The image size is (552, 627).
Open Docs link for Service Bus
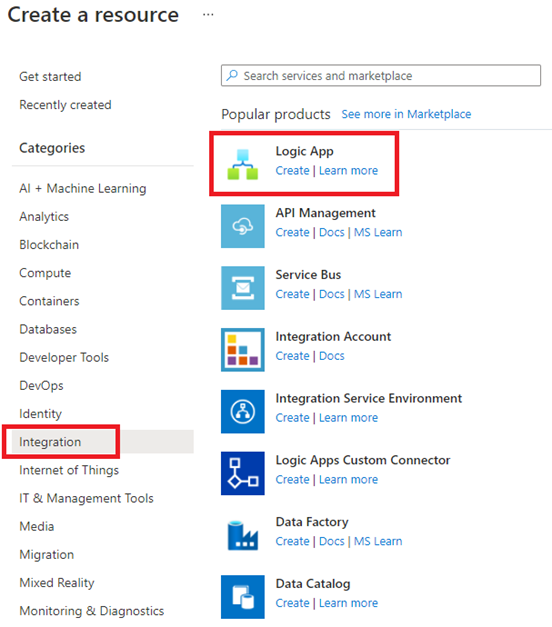(x=332, y=294)
